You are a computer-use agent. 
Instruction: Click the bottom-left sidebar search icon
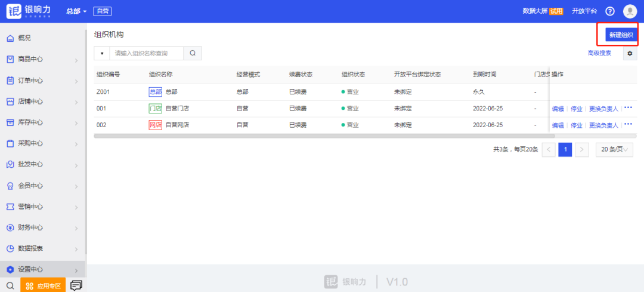[x=10, y=285]
